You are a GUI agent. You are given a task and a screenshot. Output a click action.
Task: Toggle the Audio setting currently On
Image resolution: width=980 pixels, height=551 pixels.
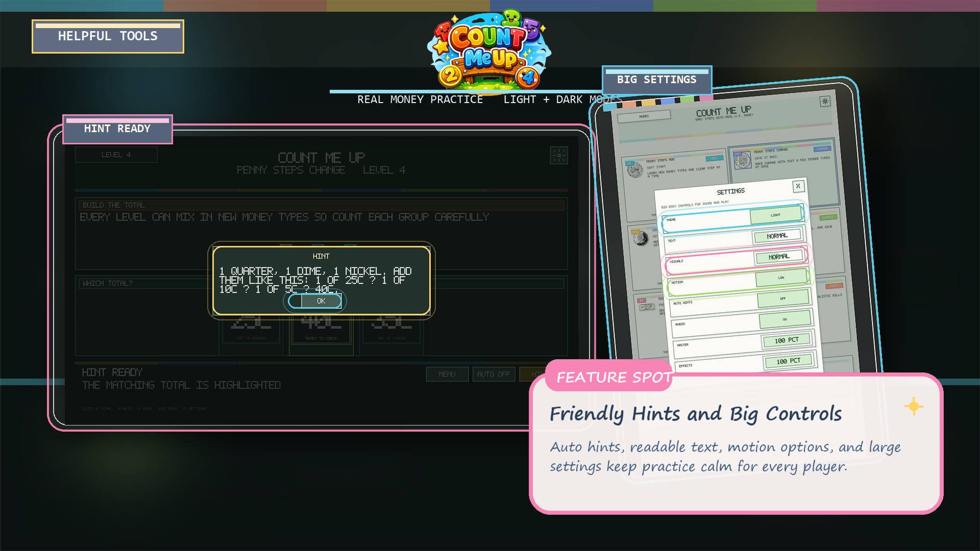point(785,319)
